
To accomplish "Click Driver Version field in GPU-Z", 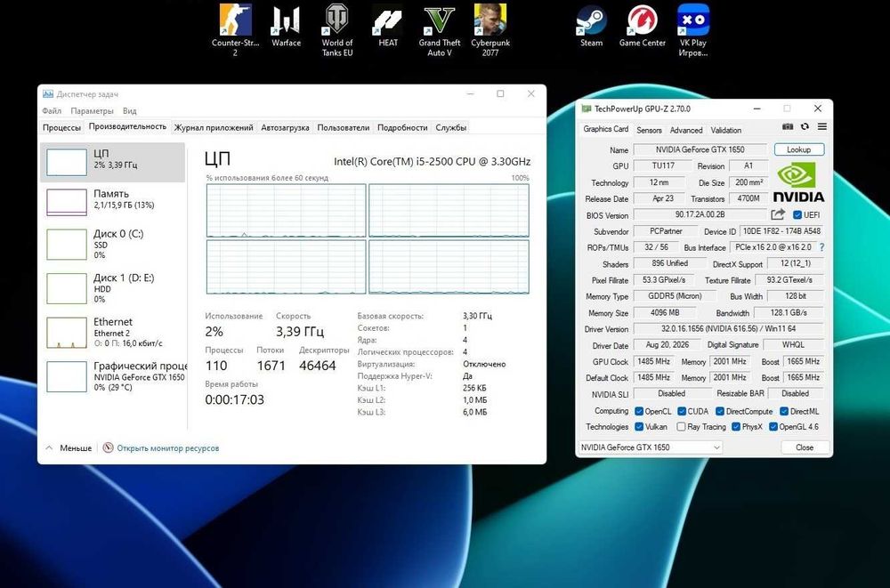I will click(729, 328).
